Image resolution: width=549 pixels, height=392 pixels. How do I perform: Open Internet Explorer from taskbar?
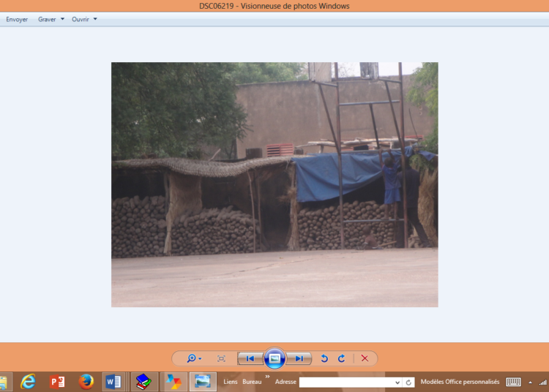[x=28, y=382]
